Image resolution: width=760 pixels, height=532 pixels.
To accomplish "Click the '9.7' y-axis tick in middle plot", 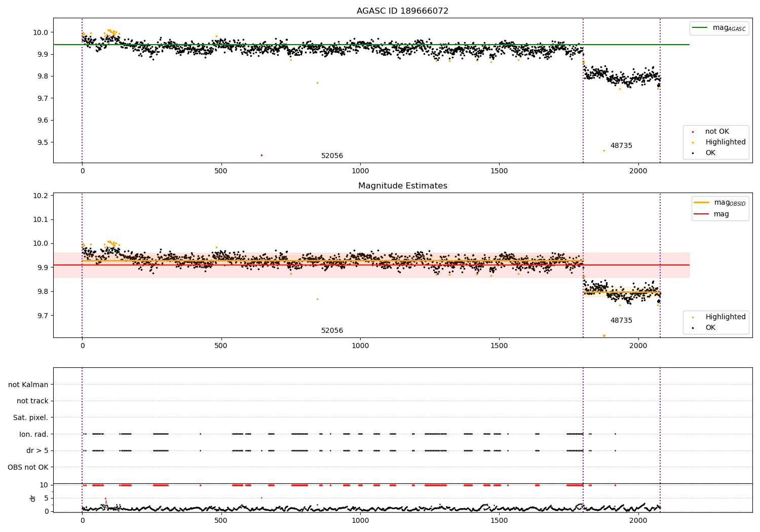I will [43, 316].
